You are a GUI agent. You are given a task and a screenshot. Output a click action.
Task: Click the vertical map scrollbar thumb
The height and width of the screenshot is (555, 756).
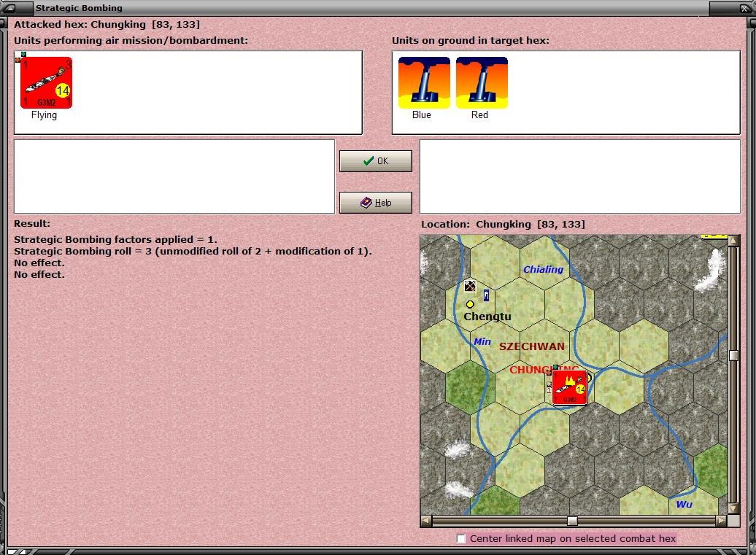733,356
